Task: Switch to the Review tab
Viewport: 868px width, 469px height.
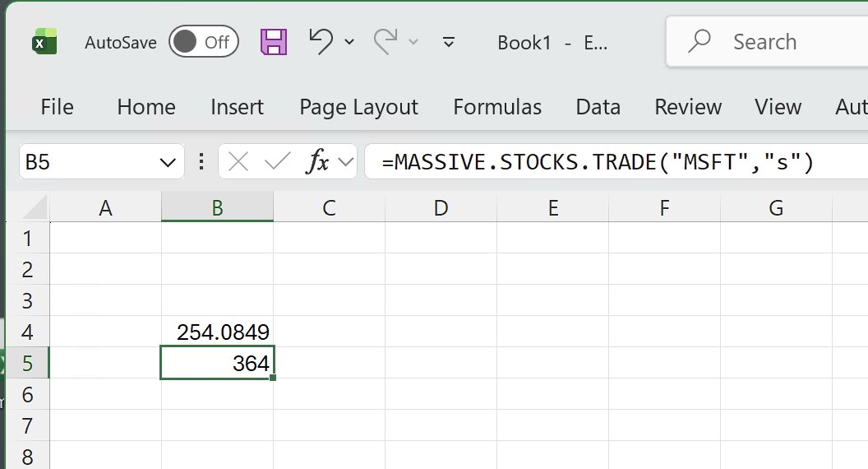Action: pos(688,106)
